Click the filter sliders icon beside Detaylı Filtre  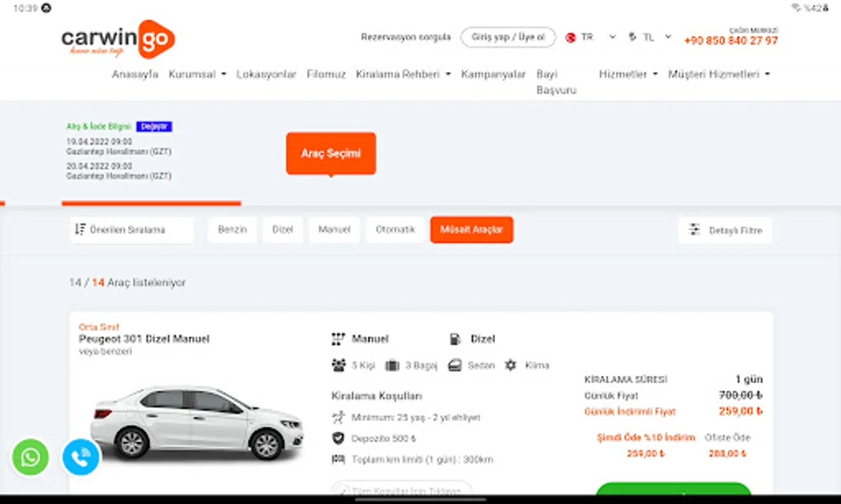(x=694, y=230)
